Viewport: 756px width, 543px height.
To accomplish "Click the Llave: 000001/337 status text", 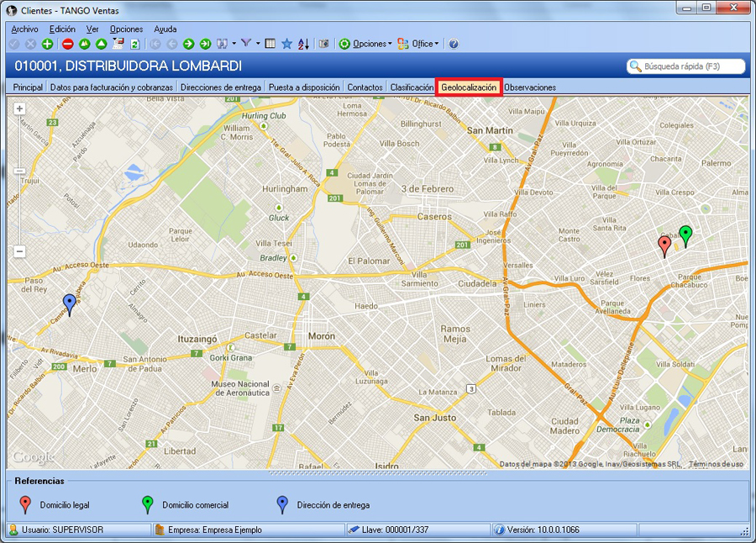I will (395, 530).
